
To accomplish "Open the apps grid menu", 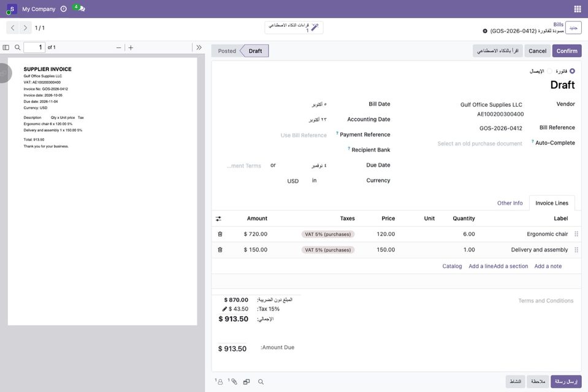I will point(578,9).
